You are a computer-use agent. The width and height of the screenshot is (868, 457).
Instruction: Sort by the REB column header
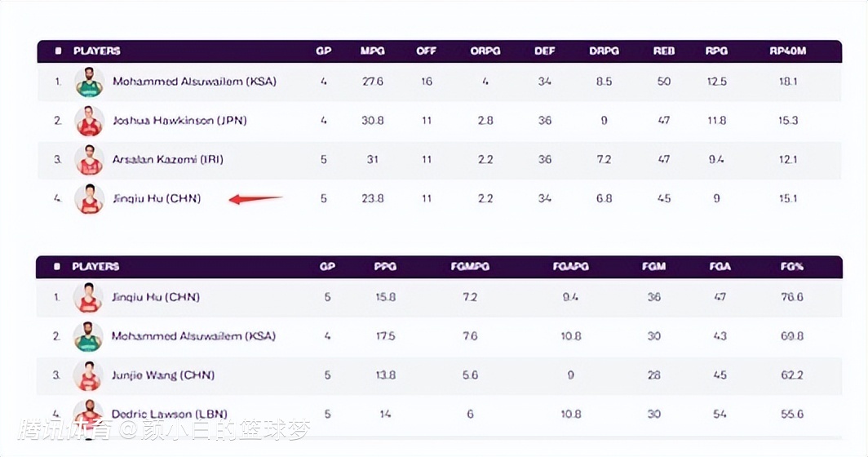664,51
